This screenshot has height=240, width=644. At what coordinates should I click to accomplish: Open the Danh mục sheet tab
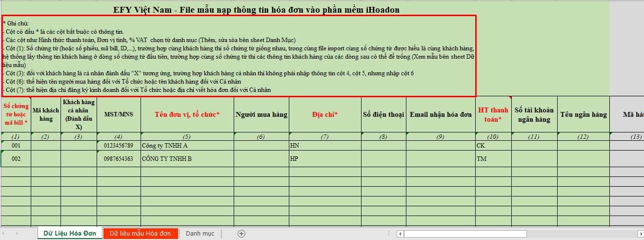pyautogui.click(x=200, y=234)
